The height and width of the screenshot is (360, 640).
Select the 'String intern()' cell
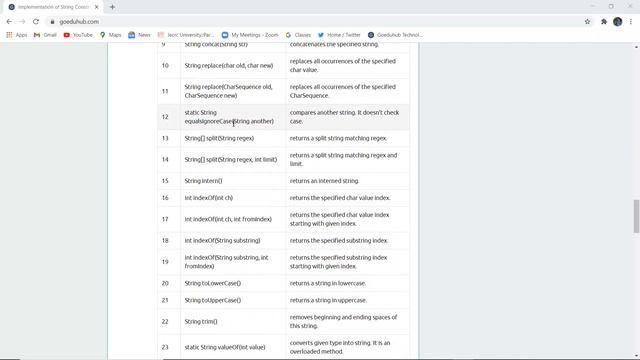[233, 181]
